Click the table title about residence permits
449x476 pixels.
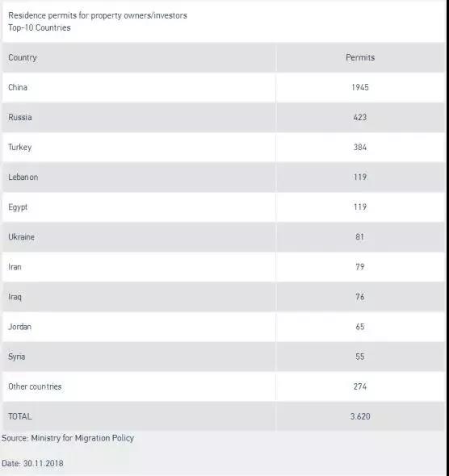tap(98, 21)
